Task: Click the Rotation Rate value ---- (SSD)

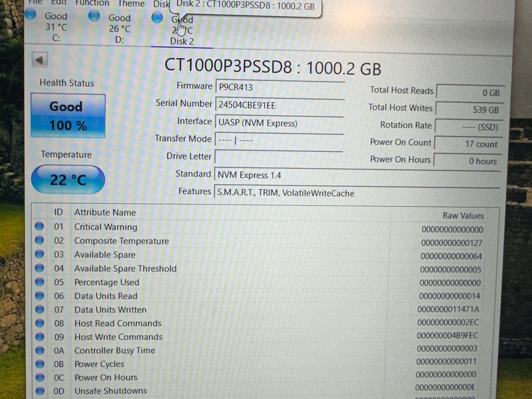Action: point(469,127)
